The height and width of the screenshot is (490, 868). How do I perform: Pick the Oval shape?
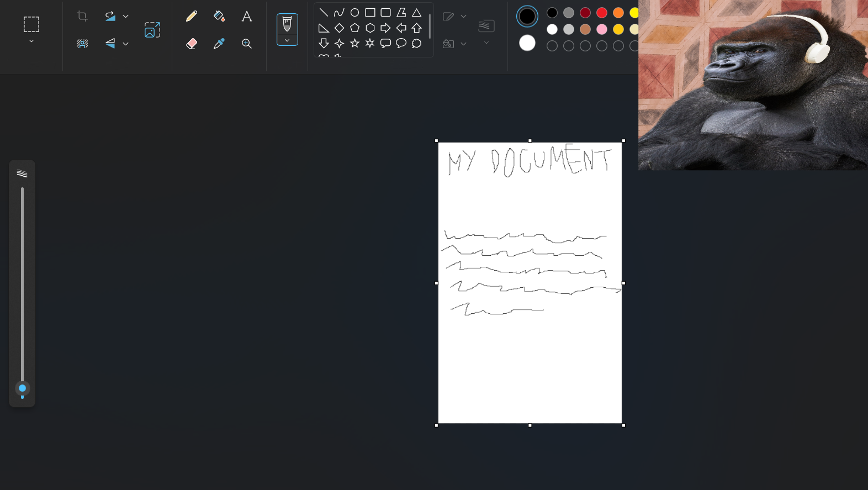[x=354, y=12]
